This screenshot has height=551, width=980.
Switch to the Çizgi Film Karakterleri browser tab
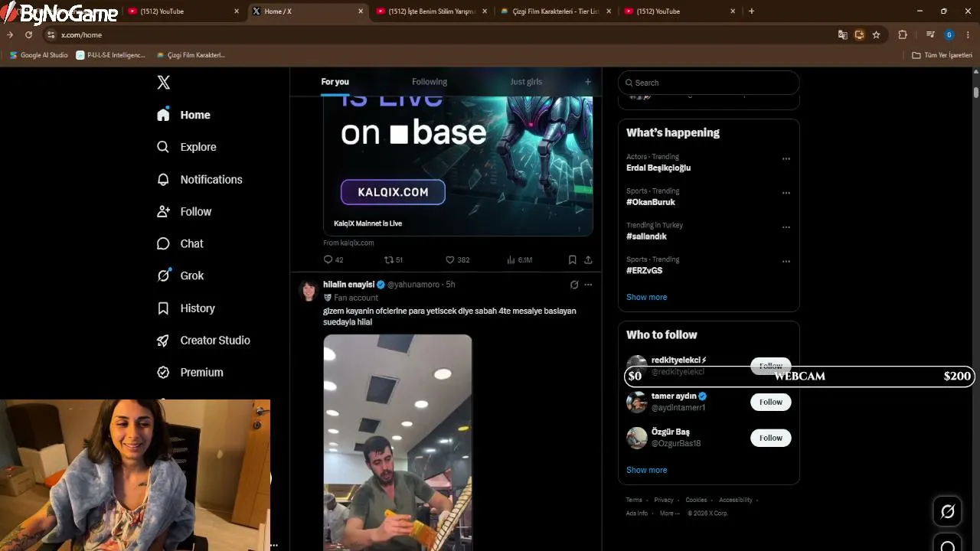tap(556, 11)
